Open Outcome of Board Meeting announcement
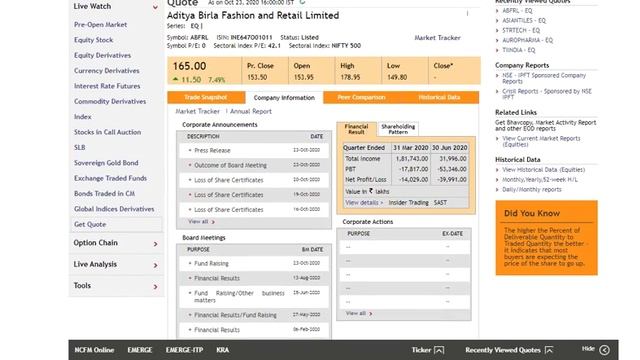The height and width of the screenshot is (360, 640). (x=230, y=165)
